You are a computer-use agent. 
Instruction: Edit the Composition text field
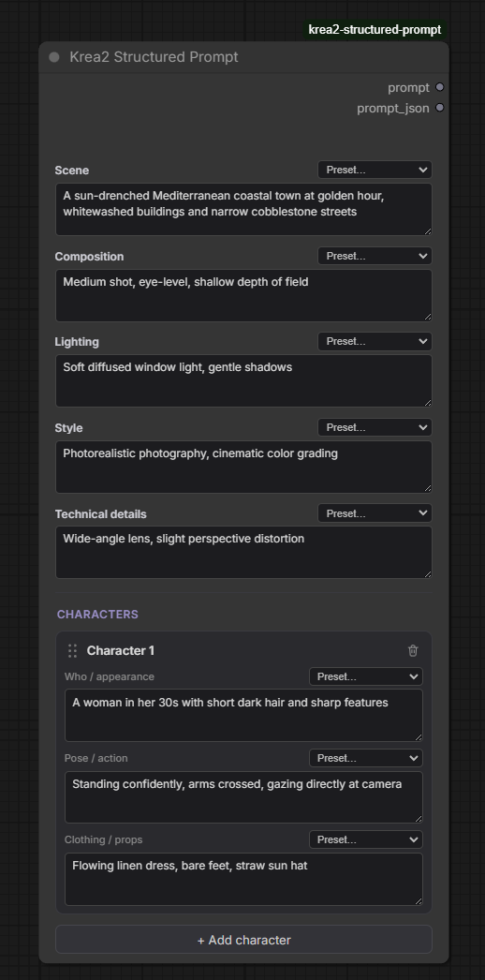pos(243,296)
